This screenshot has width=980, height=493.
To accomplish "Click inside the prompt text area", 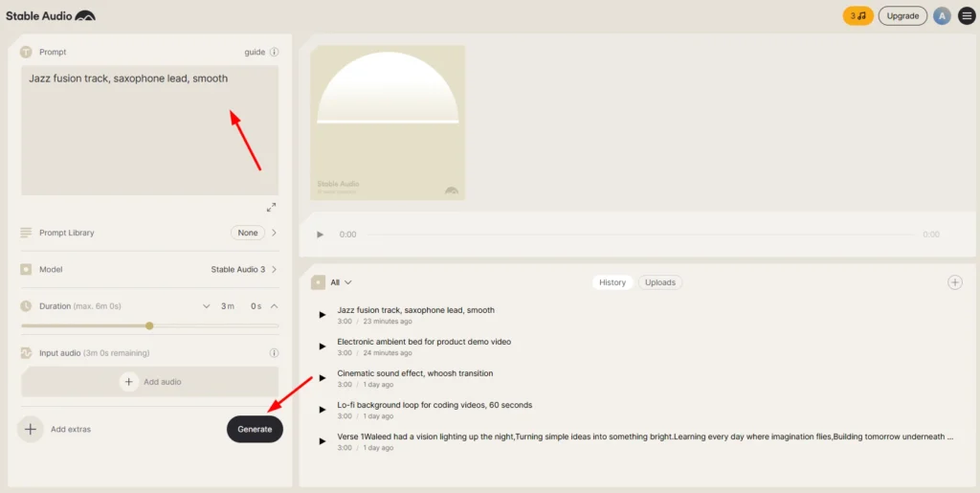I will pos(150,130).
